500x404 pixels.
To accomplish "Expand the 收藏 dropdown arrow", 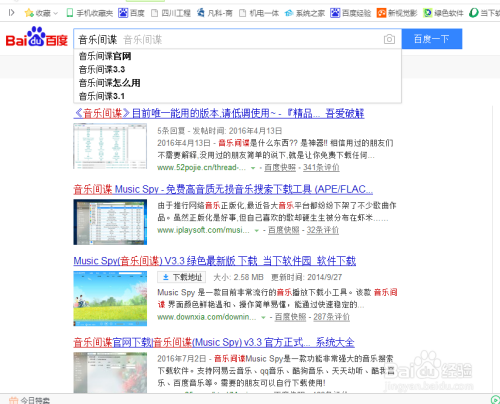I will tap(55, 13).
